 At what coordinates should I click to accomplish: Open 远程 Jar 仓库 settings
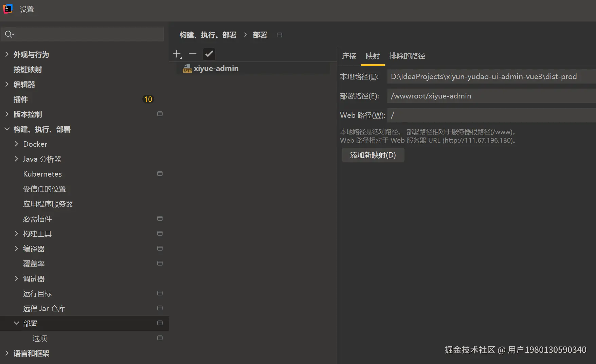pos(44,308)
